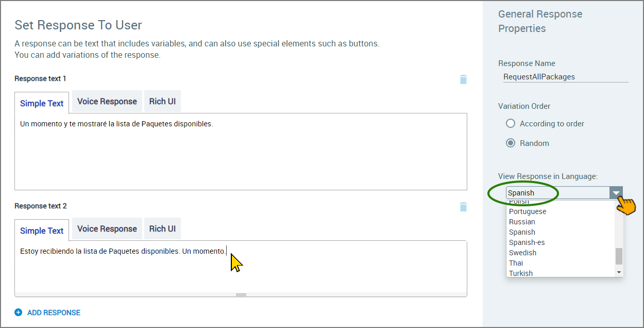Choose Swedish from the language list

[x=522, y=253]
